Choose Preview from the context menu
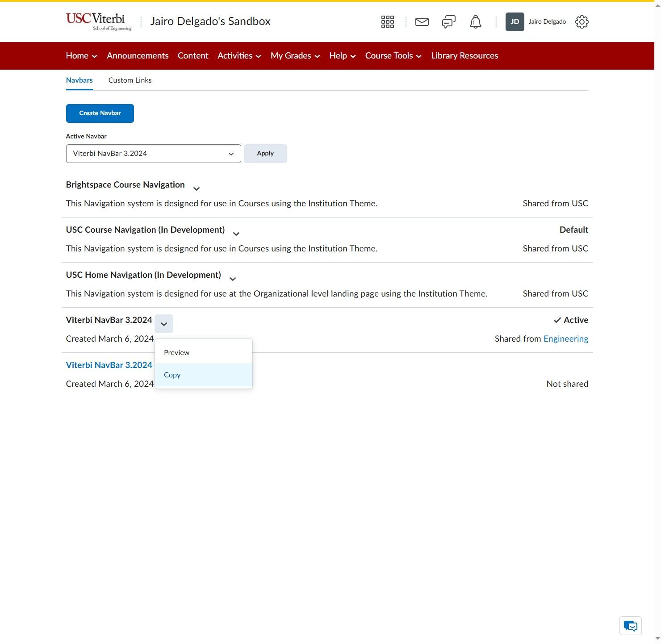Image resolution: width=661 pixels, height=644 pixels. (x=204, y=353)
